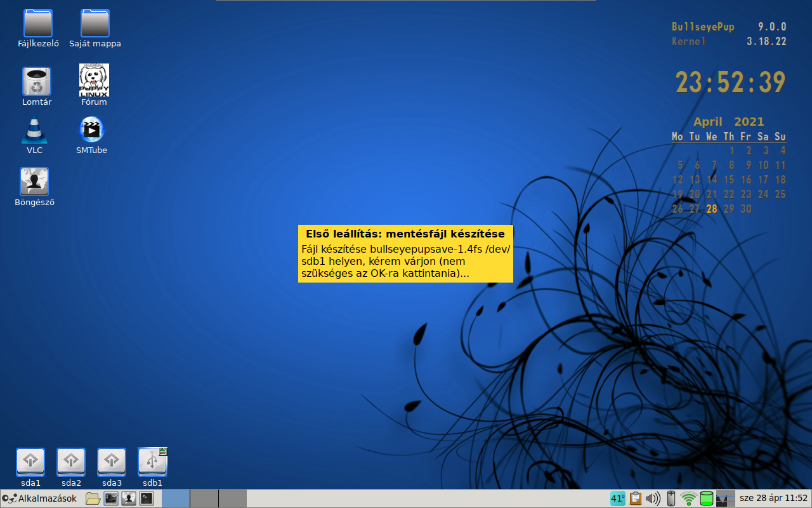
Task: Click the eject indicator on the sdb1 icon
Action: pos(162,451)
